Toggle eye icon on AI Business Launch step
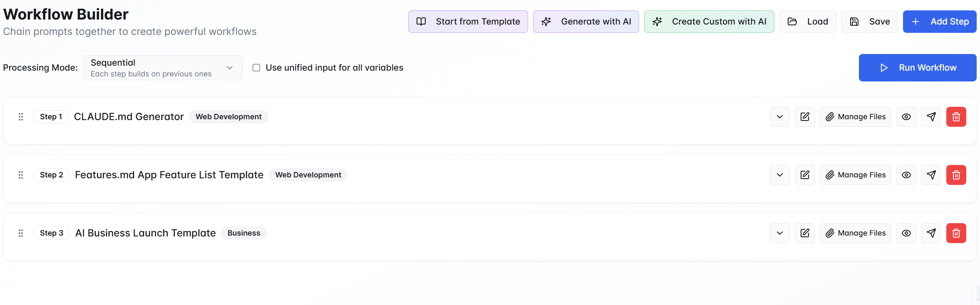Viewport: 980px width, 305px height. [x=906, y=233]
